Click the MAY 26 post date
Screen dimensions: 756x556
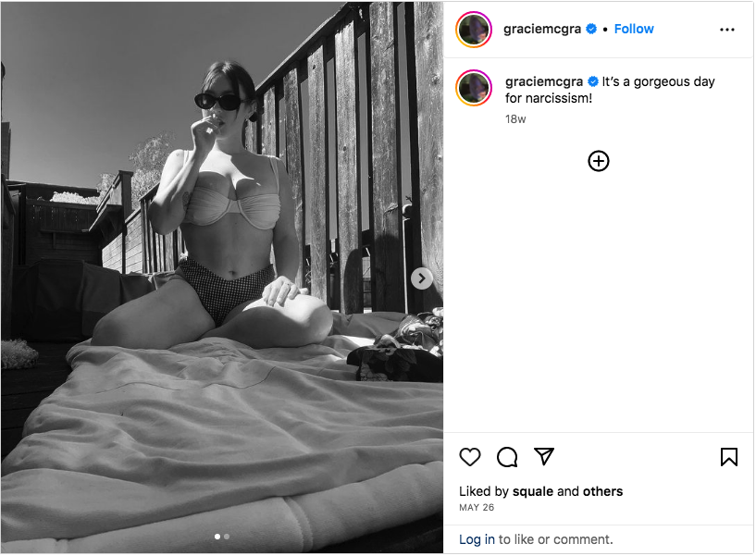(x=477, y=507)
